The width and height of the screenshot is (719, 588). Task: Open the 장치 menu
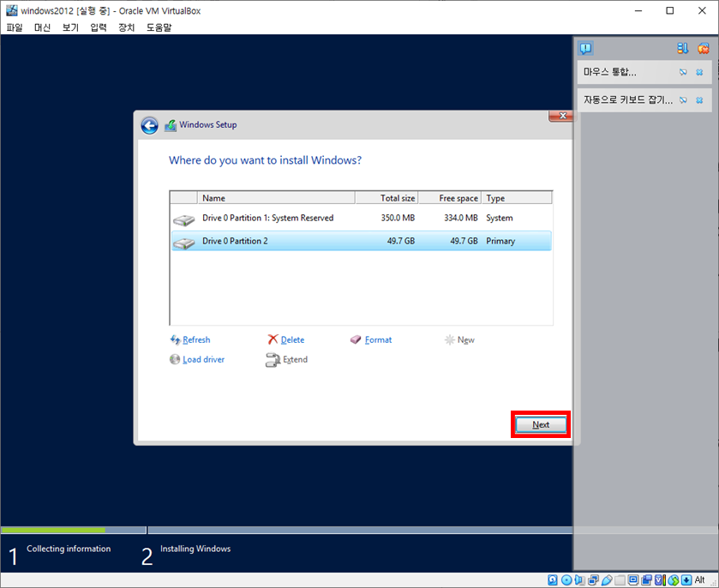click(127, 27)
